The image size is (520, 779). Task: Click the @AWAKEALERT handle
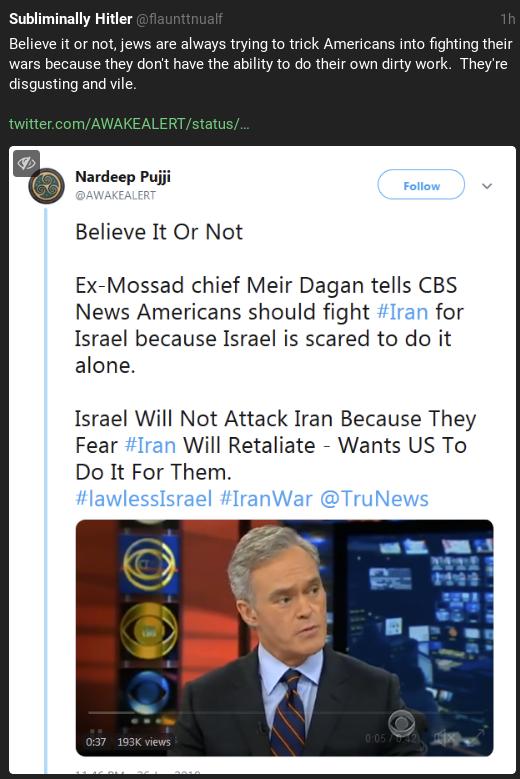(x=115, y=195)
